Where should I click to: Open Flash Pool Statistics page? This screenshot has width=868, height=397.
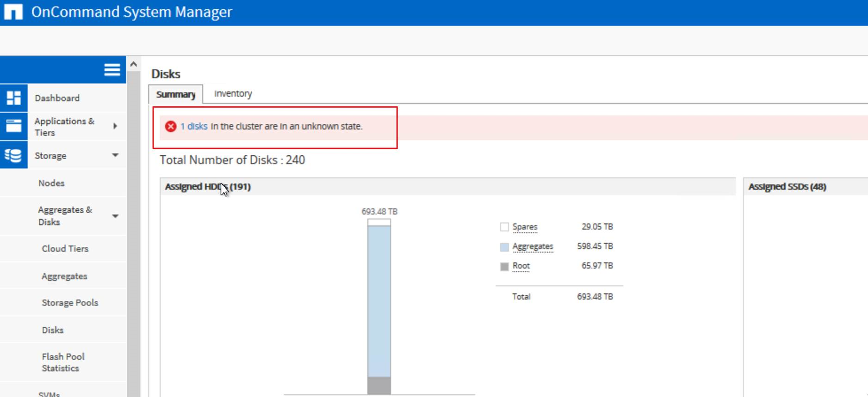point(63,362)
